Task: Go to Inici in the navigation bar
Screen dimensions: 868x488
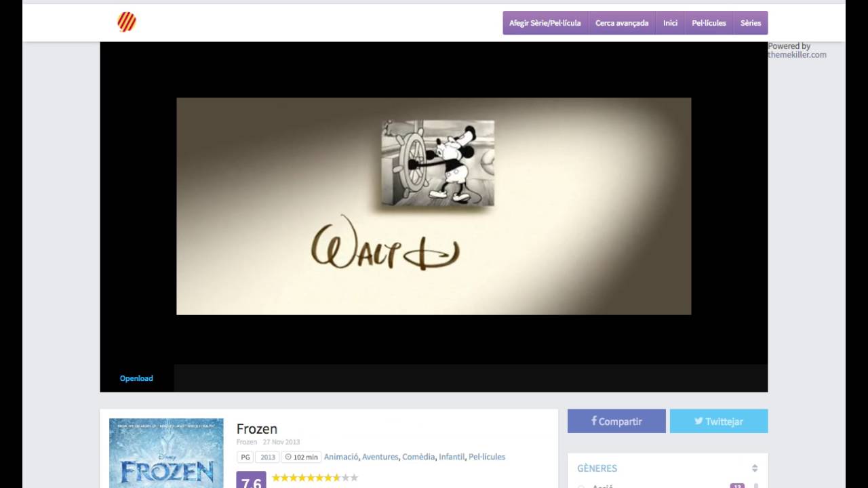Action: (x=670, y=23)
